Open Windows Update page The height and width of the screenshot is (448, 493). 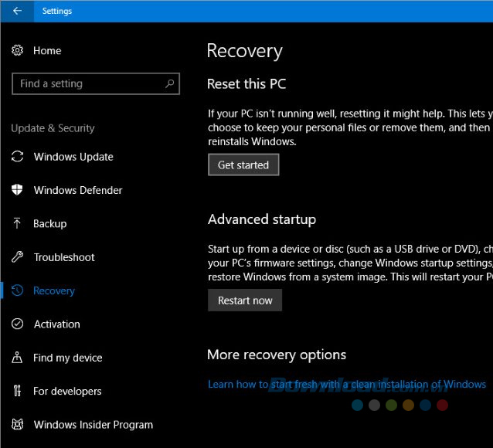73,157
